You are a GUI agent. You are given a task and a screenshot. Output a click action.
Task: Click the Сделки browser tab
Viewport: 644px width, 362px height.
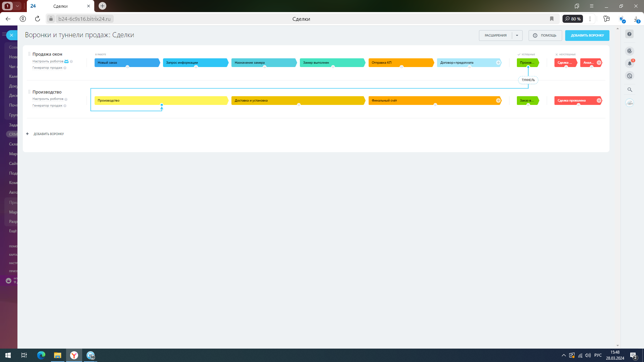(60, 6)
